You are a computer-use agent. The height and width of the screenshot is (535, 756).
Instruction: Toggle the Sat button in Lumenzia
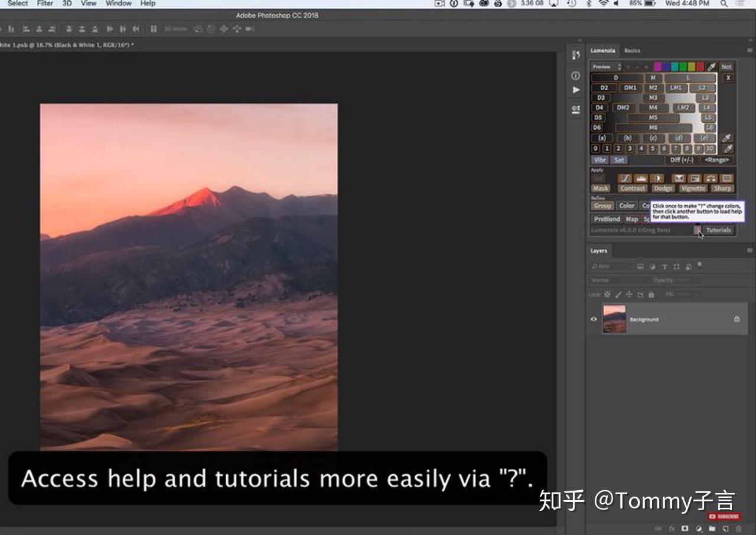(619, 160)
